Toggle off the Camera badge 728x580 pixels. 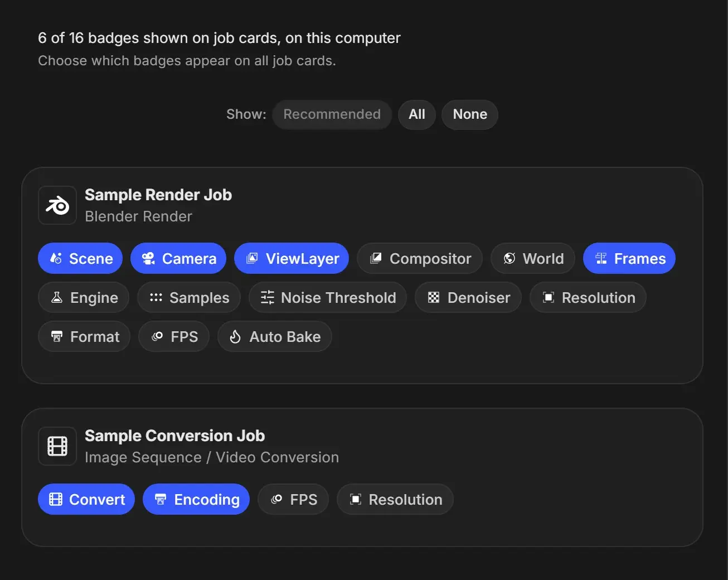(178, 258)
